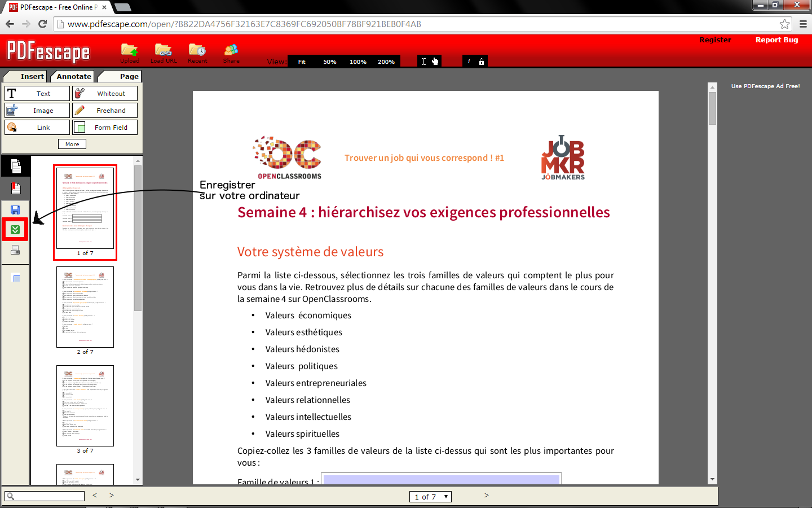This screenshot has height=508, width=812.
Task: Switch to the Annotate tab
Action: [73, 76]
